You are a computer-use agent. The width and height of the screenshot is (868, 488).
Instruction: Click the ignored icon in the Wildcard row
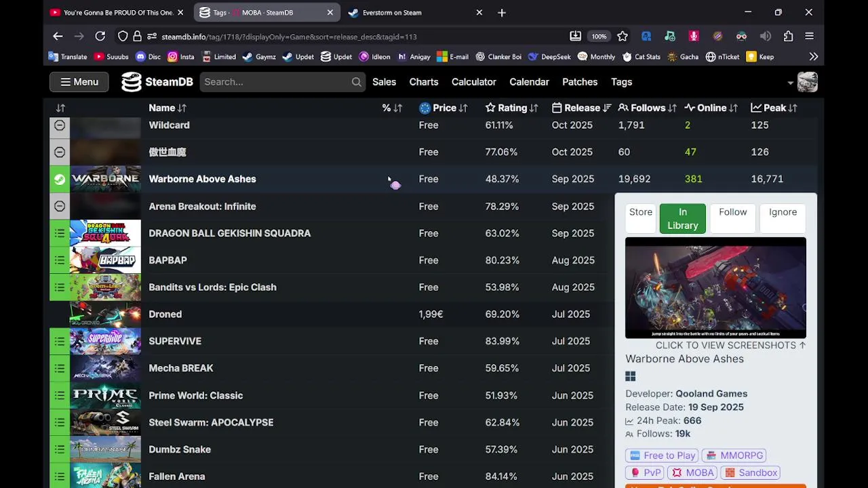(60, 125)
